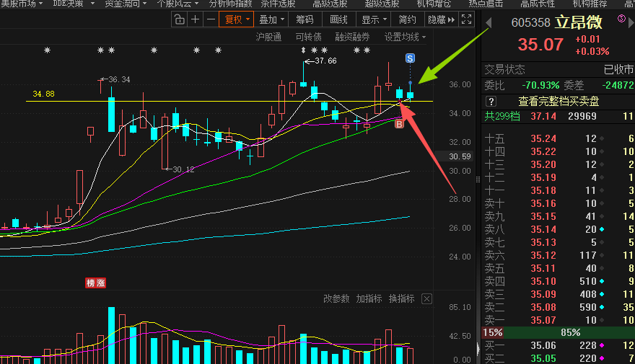Click 改参数 to edit indicator parameters

coord(336,299)
